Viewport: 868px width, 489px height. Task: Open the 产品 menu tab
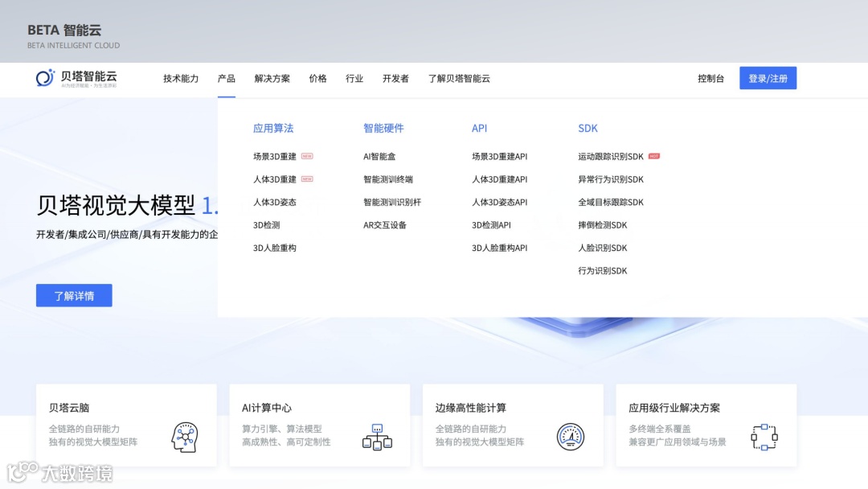point(227,79)
